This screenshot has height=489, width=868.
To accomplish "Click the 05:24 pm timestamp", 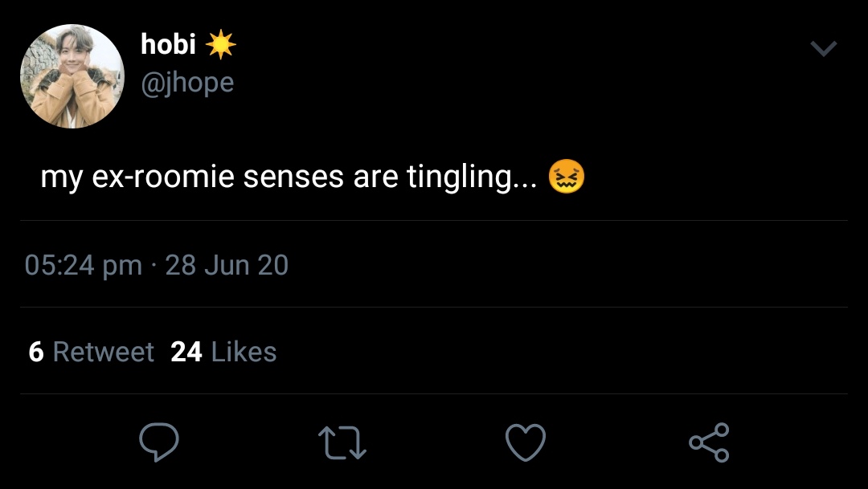I will pyautogui.click(x=83, y=265).
